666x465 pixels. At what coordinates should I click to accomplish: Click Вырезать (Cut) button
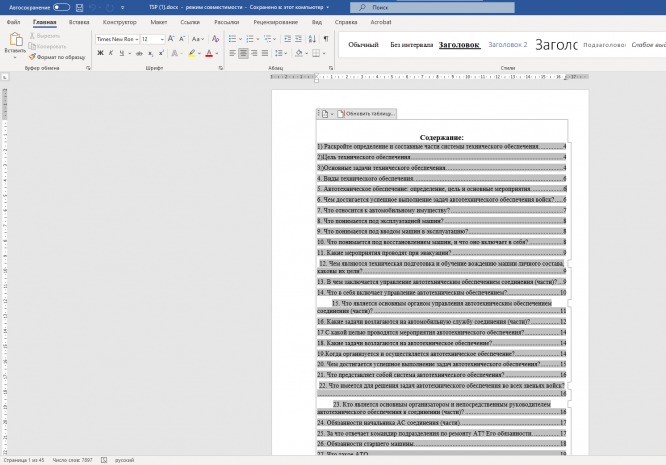[45, 36]
